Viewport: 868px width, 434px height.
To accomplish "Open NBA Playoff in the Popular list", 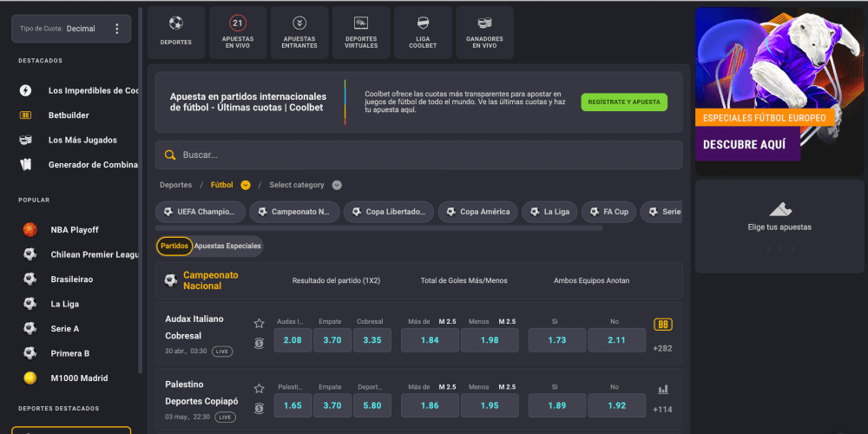I will click(x=74, y=230).
